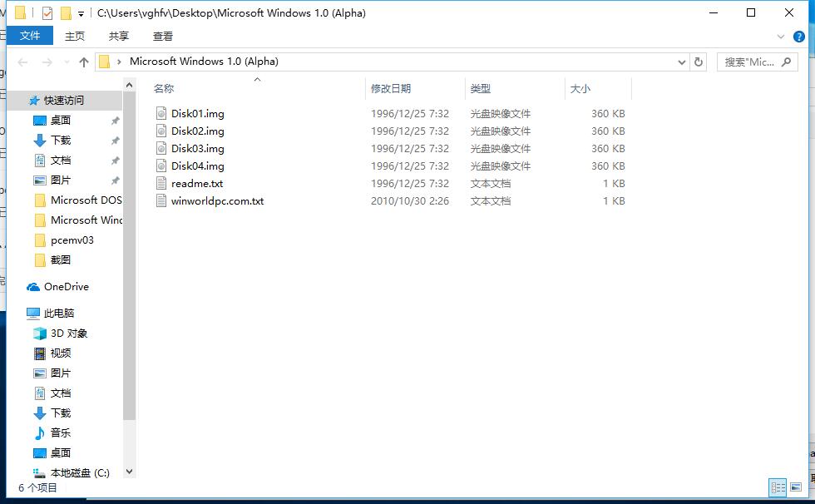
Task: Go forward with the forward arrow
Action: coord(47,62)
